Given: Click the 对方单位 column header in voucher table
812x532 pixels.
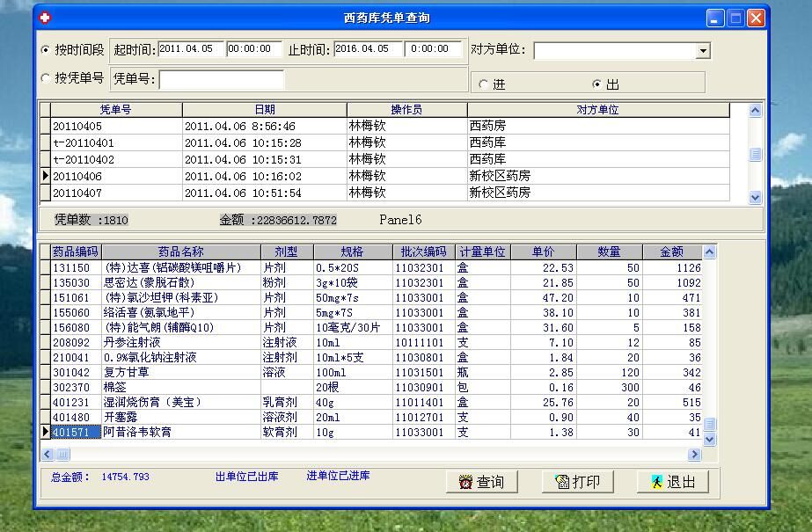Looking at the screenshot, I should [x=598, y=110].
